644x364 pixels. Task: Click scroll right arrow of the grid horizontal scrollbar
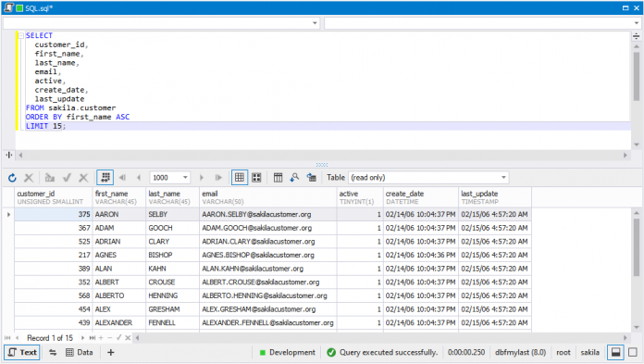coord(625,338)
